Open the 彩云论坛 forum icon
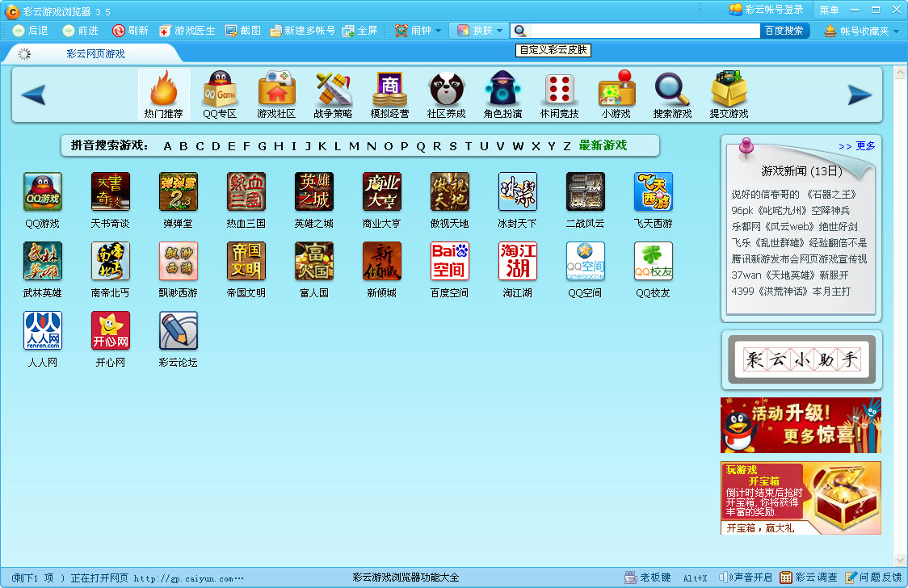The height and width of the screenshot is (588, 908). tap(179, 330)
